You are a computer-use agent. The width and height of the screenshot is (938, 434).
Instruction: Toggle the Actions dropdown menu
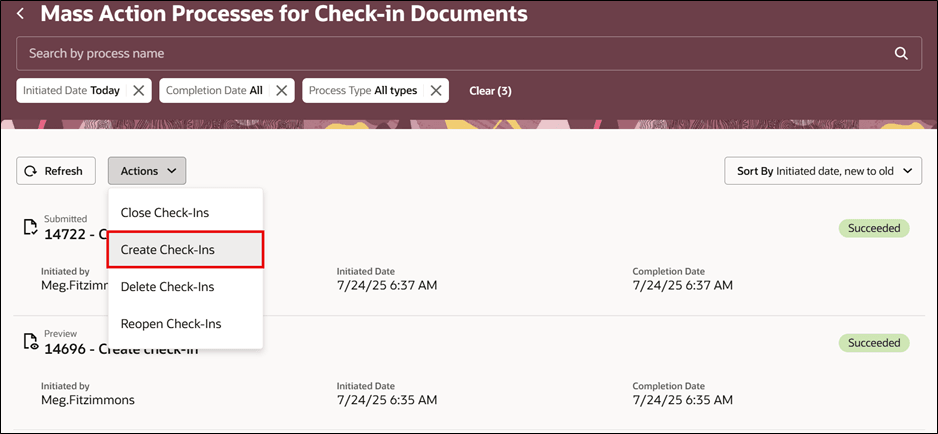(x=147, y=171)
